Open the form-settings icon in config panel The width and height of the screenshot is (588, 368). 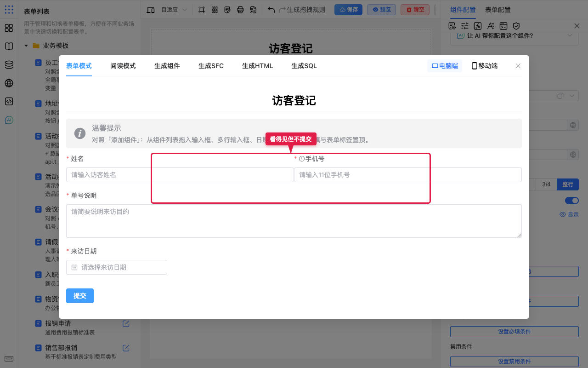[x=452, y=26]
